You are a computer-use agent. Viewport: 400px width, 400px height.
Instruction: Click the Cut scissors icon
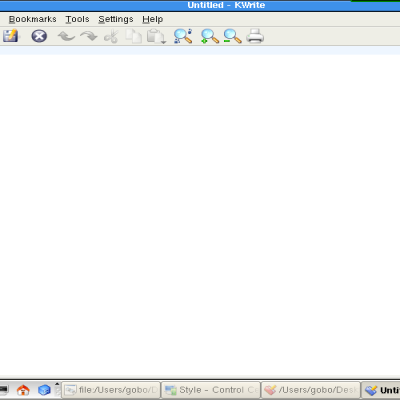[x=111, y=36]
